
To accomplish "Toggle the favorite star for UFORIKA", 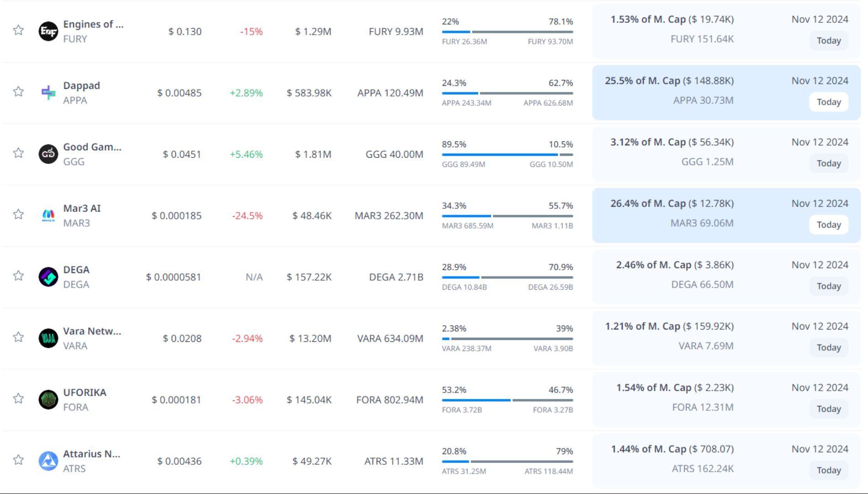I will 18,398.
